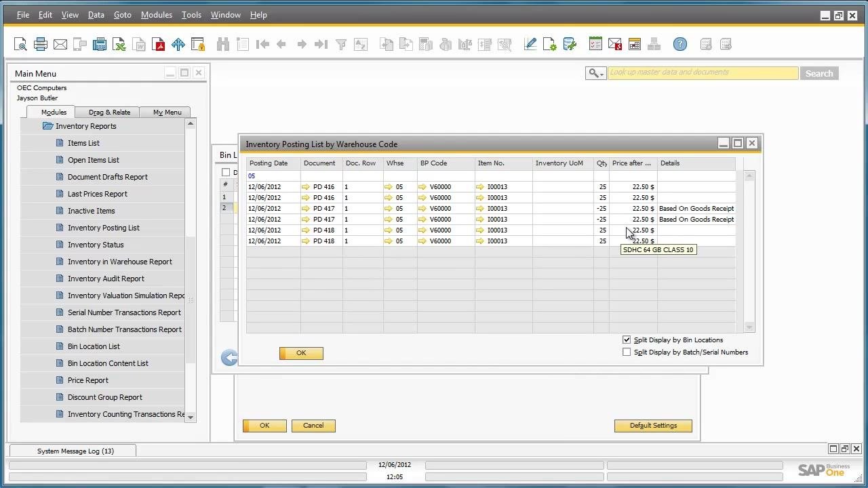This screenshot has height=488, width=868.
Task: Open the File menu
Action: [22, 15]
